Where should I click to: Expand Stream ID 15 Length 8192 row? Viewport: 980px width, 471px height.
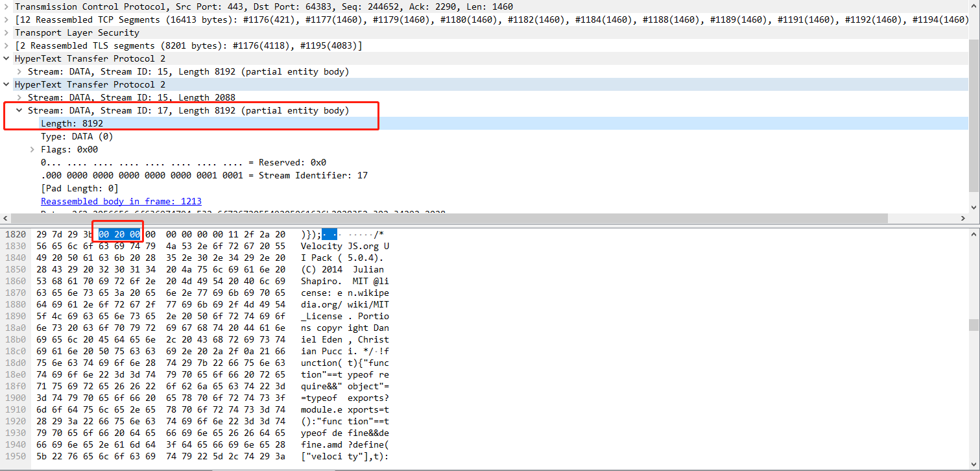coord(20,71)
